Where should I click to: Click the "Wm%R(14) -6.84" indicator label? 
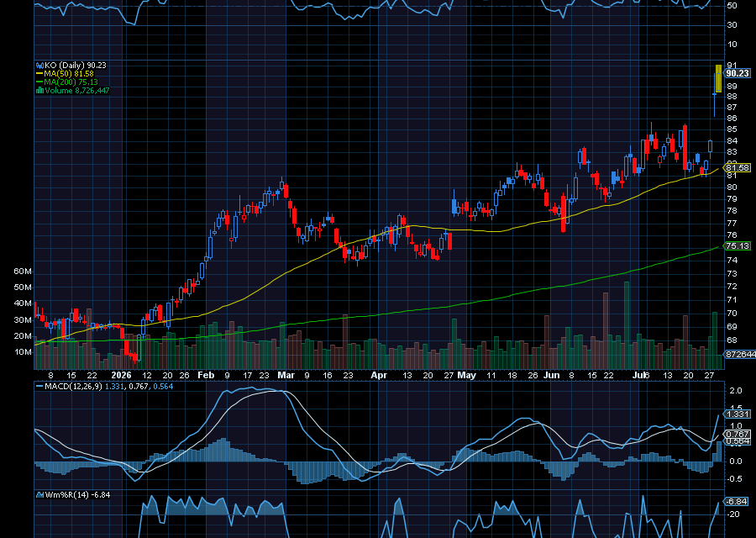pyautogui.click(x=77, y=494)
